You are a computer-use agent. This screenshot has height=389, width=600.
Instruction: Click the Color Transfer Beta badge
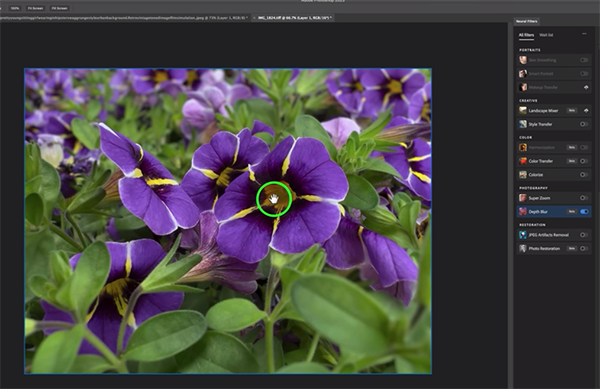point(572,161)
